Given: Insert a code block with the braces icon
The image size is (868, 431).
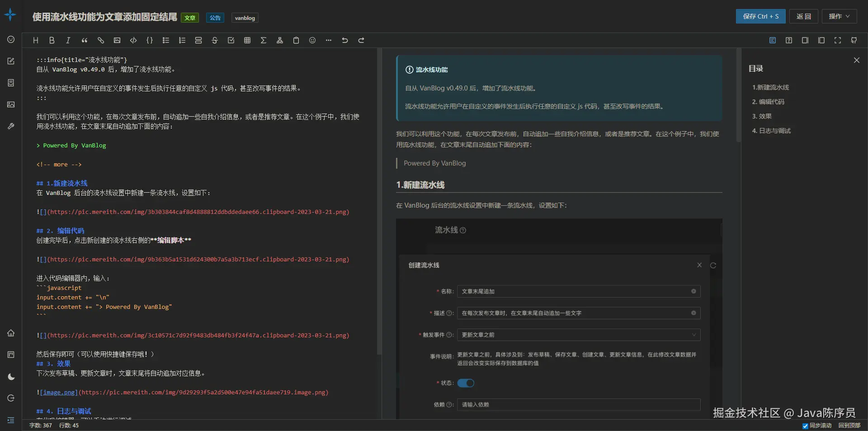Looking at the screenshot, I should pyautogui.click(x=150, y=40).
